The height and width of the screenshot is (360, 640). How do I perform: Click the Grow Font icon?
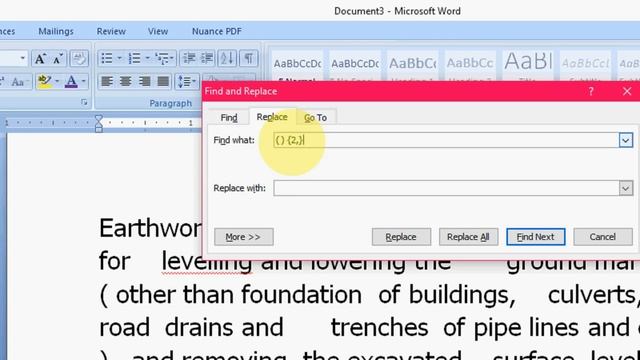point(40,59)
